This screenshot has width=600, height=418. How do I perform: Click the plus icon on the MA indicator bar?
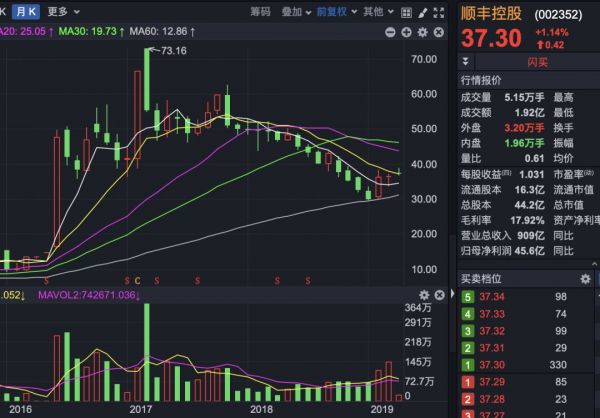click(x=406, y=31)
